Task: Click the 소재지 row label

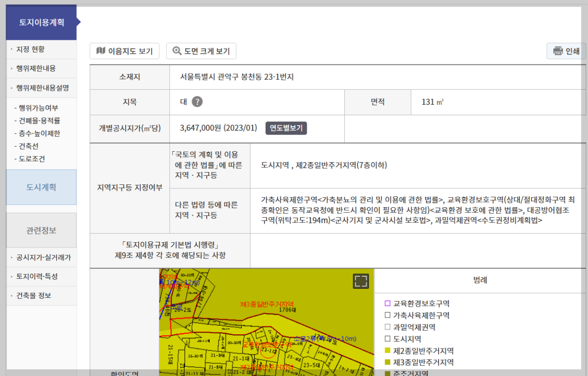Action: pyautogui.click(x=129, y=77)
